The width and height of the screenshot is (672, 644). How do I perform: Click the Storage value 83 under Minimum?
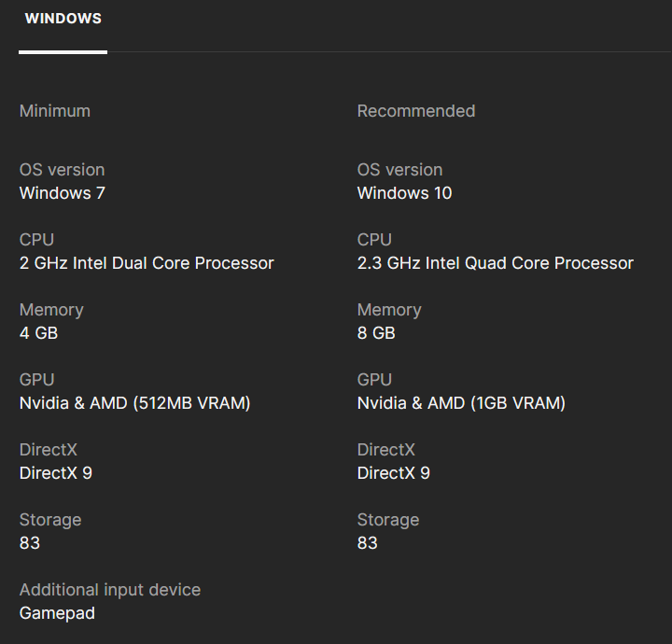pos(30,543)
